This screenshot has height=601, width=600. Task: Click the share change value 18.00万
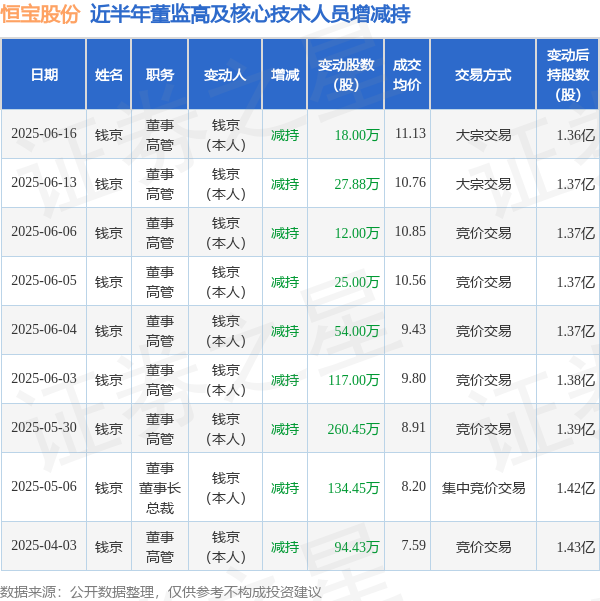(x=357, y=135)
